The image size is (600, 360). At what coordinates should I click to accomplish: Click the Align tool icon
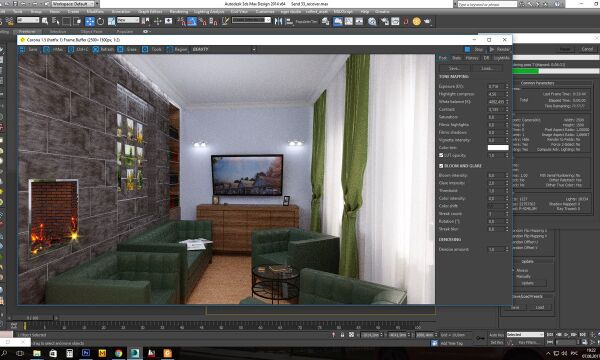pos(289,21)
